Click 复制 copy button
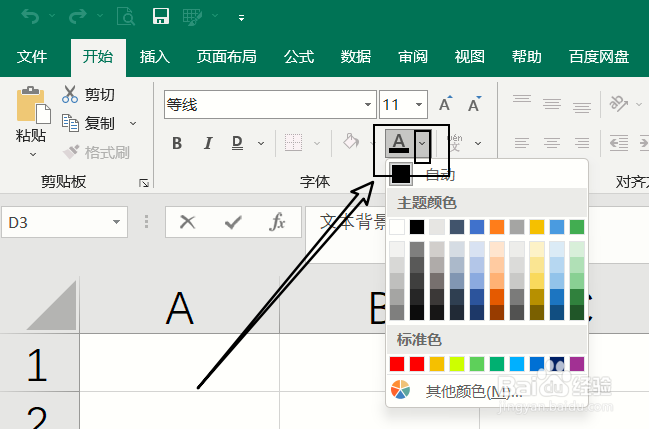 tap(88, 123)
